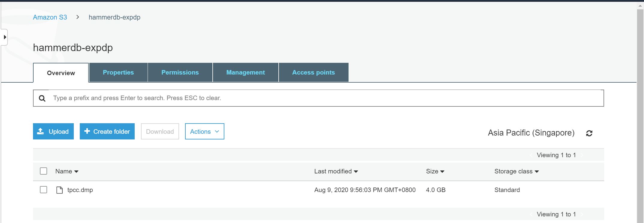
Task: Click the Storage class sort arrow
Action: click(x=537, y=172)
